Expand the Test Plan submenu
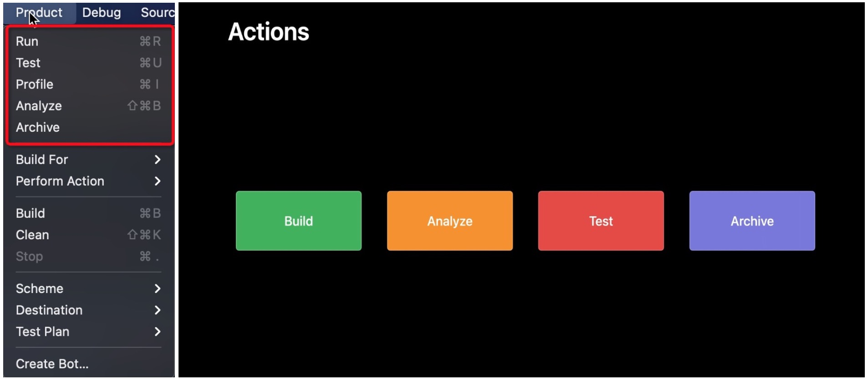The height and width of the screenshot is (381, 868). pyautogui.click(x=89, y=332)
